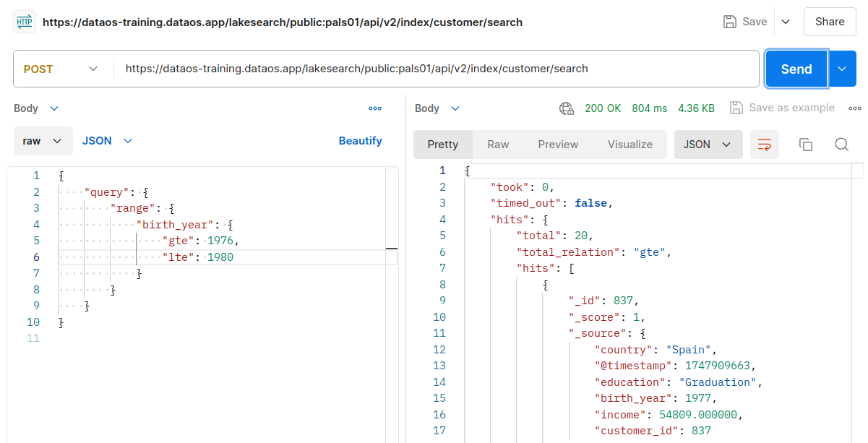Image resolution: width=868 pixels, height=443 pixels.
Task: Click line number 11 in request editor
Action: [x=33, y=337]
